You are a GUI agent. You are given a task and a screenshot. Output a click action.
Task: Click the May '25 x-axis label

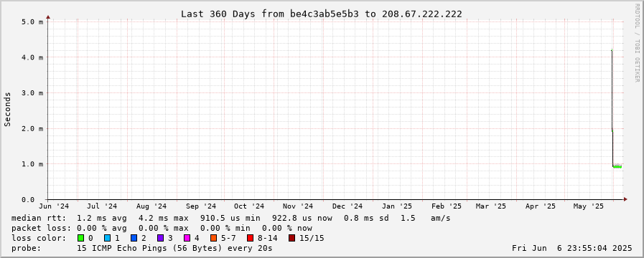(589, 206)
